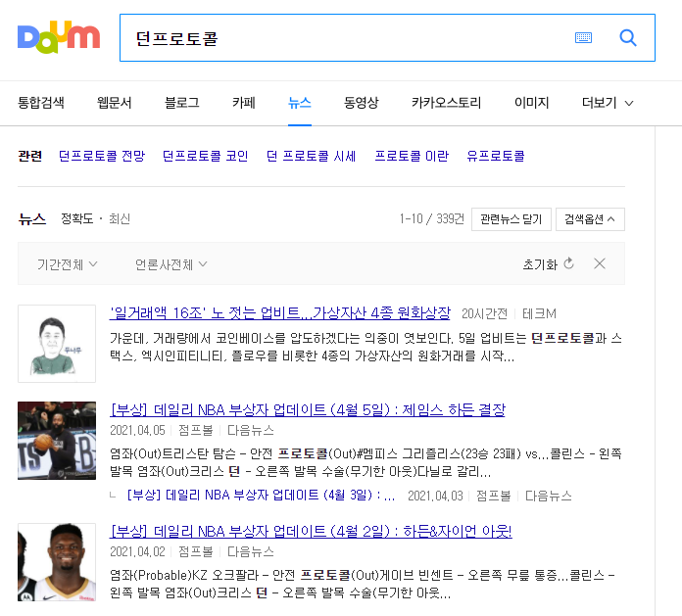Image resolution: width=682 pixels, height=616 pixels.
Task: Click 다음뉴스 link under the 4월 5일 article
Action: (251, 430)
